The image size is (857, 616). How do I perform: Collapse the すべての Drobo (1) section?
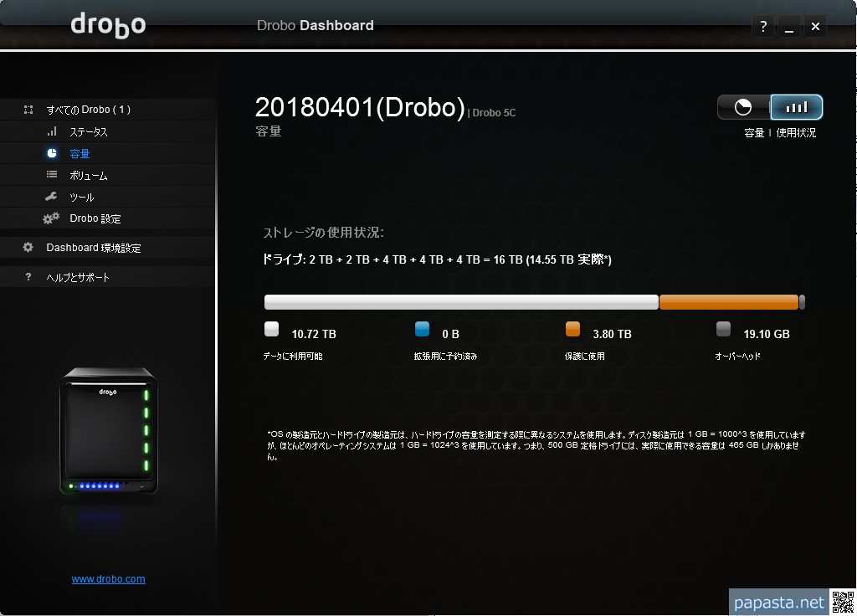pyautogui.click(x=88, y=110)
